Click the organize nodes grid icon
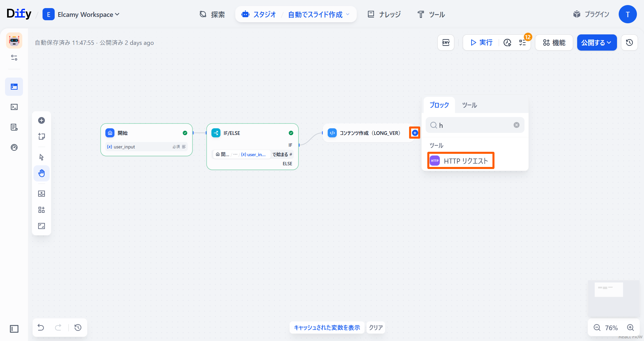The height and width of the screenshot is (341, 644). click(42, 210)
